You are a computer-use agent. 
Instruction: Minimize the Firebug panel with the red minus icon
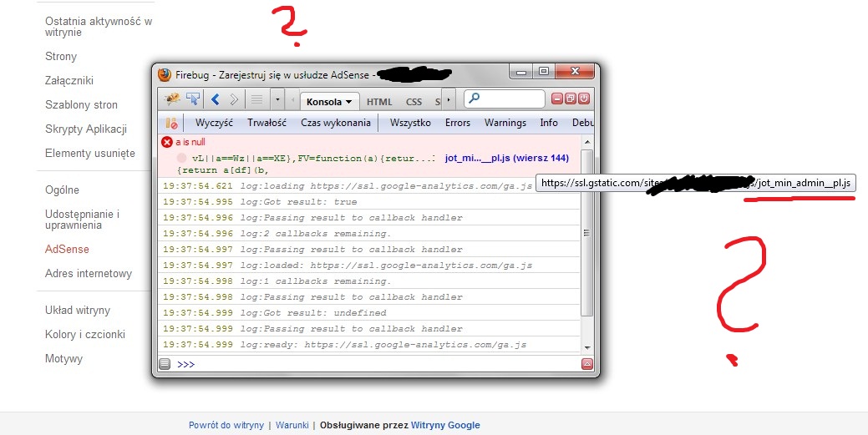point(557,99)
